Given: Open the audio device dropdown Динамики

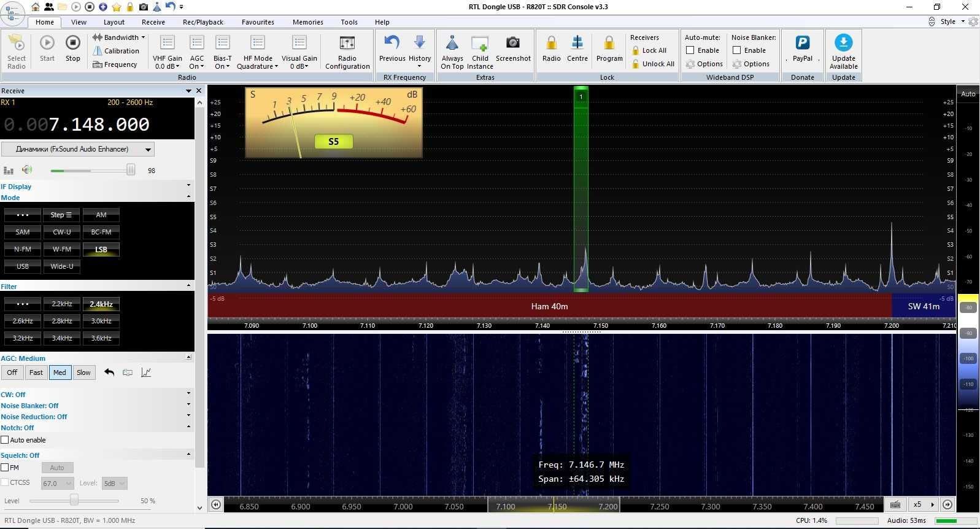Looking at the screenshot, I should (x=78, y=149).
